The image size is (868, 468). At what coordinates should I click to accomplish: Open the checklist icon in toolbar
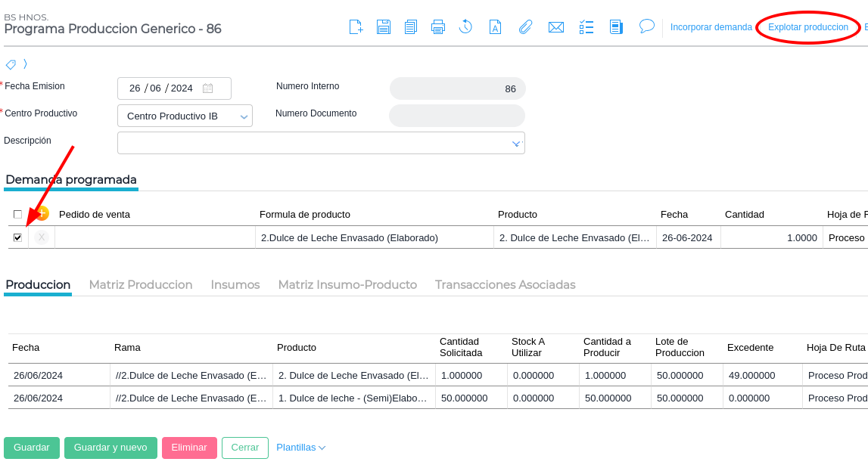tap(586, 26)
